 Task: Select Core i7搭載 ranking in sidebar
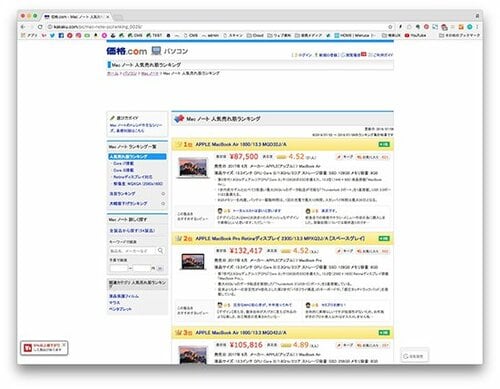[123, 164]
